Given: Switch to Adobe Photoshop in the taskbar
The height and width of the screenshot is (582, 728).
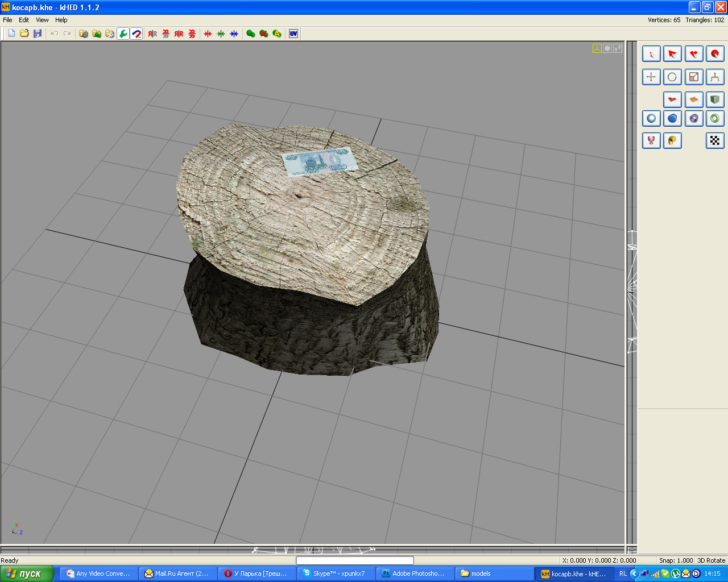Looking at the screenshot, I should [x=415, y=573].
